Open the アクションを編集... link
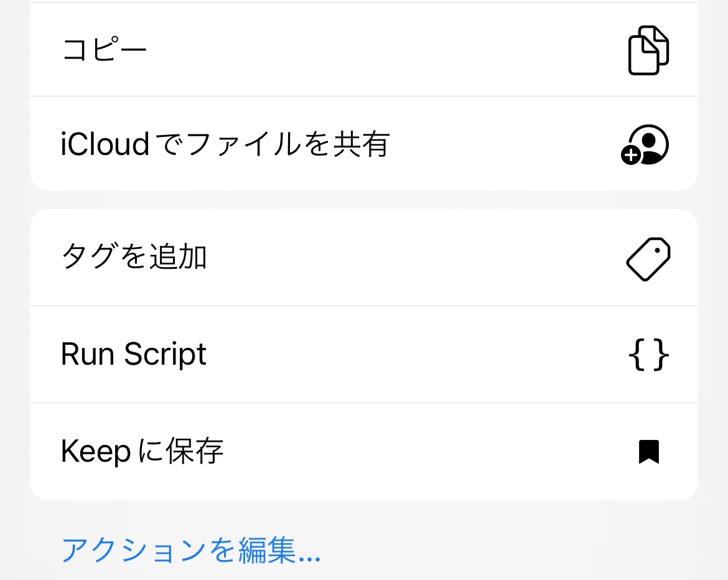 [x=190, y=550]
